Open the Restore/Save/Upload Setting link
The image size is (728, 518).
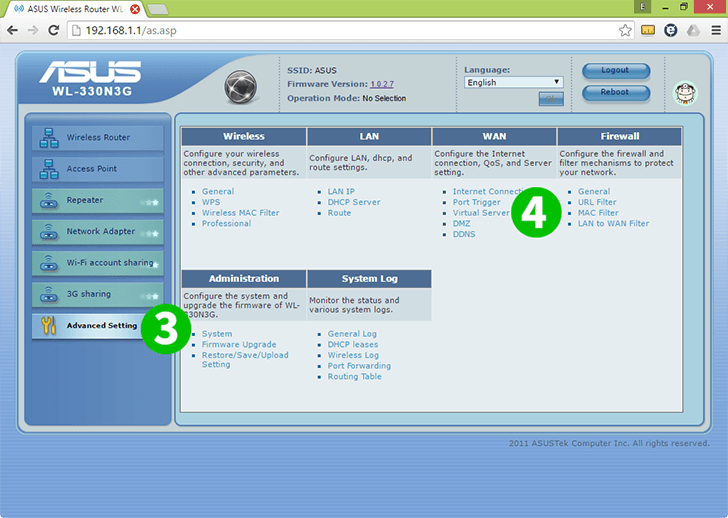[245, 360]
